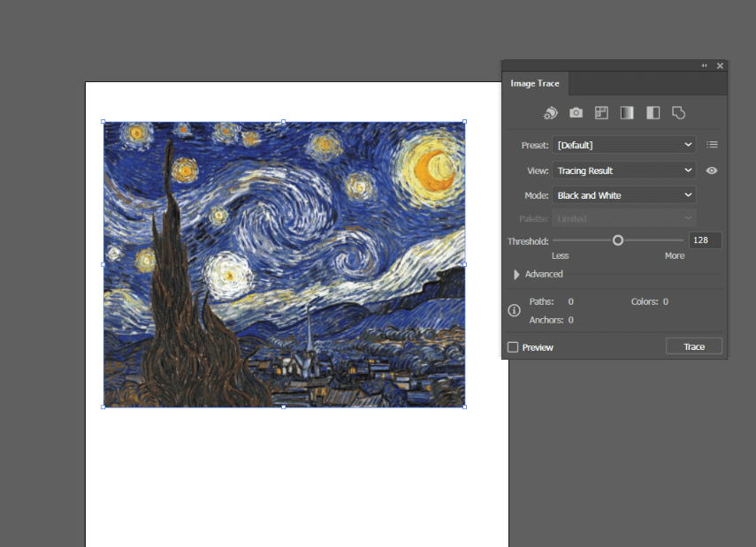Open the Preset dropdown showing [Default]
Viewport: 756px width, 547px height.
click(x=624, y=145)
